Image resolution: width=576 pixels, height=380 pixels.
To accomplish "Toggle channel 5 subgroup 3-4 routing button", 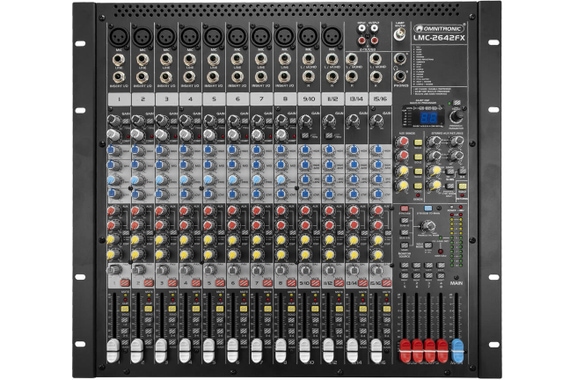I will click(x=220, y=331).
